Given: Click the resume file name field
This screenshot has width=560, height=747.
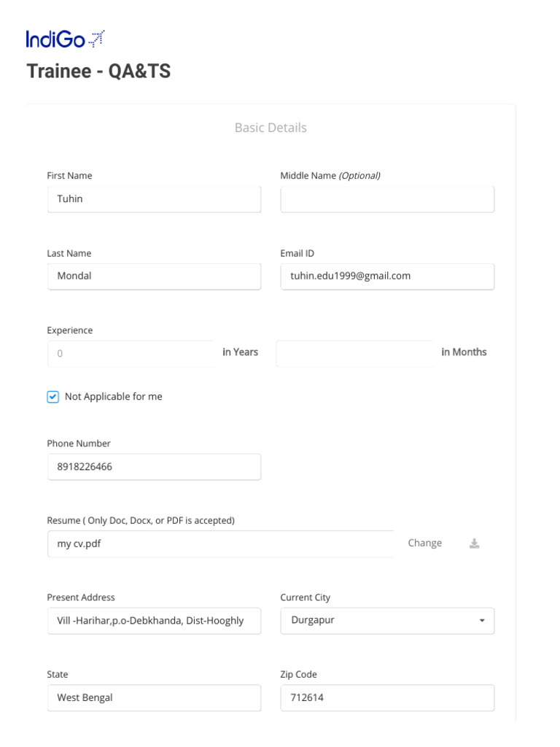Looking at the screenshot, I should 220,544.
